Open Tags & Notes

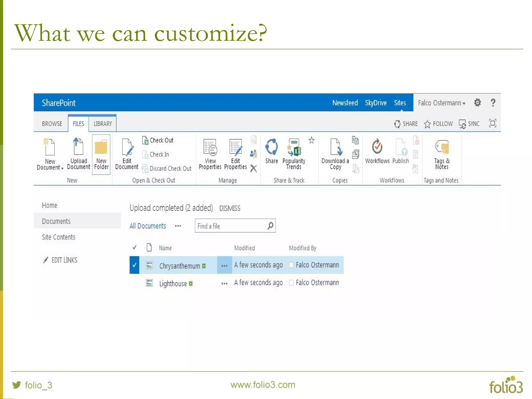click(442, 154)
